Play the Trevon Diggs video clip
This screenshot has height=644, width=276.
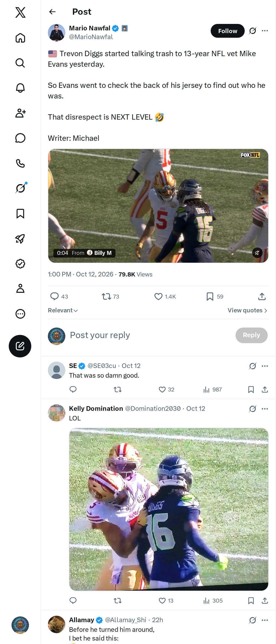click(158, 206)
